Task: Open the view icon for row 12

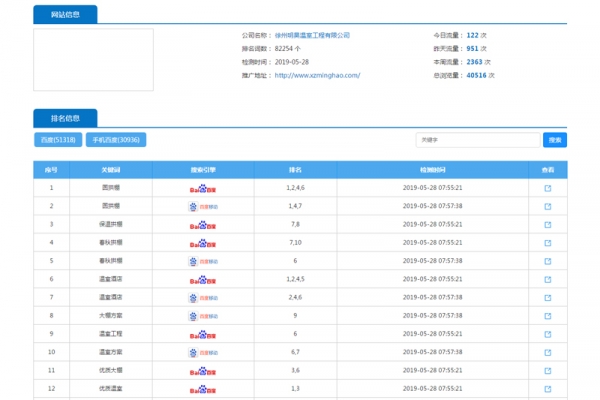Action: click(x=548, y=389)
